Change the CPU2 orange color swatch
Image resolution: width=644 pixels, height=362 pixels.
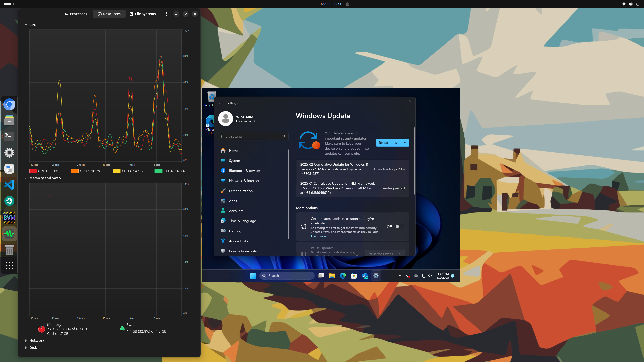75,171
